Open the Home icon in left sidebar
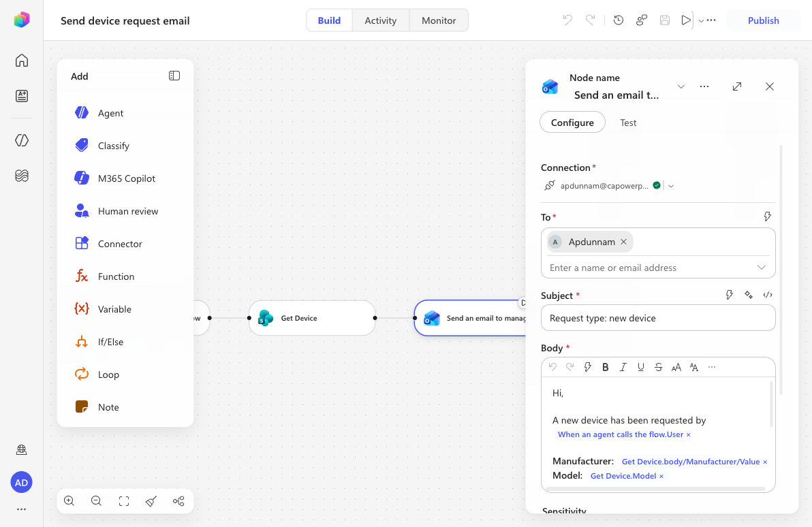Screen dimensions: 812x527 tap(22, 61)
